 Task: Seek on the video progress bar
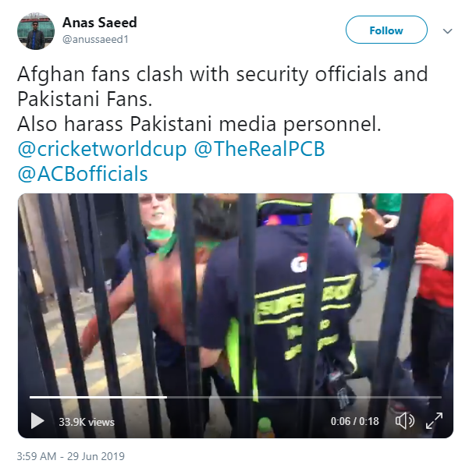click(x=235, y=397)
